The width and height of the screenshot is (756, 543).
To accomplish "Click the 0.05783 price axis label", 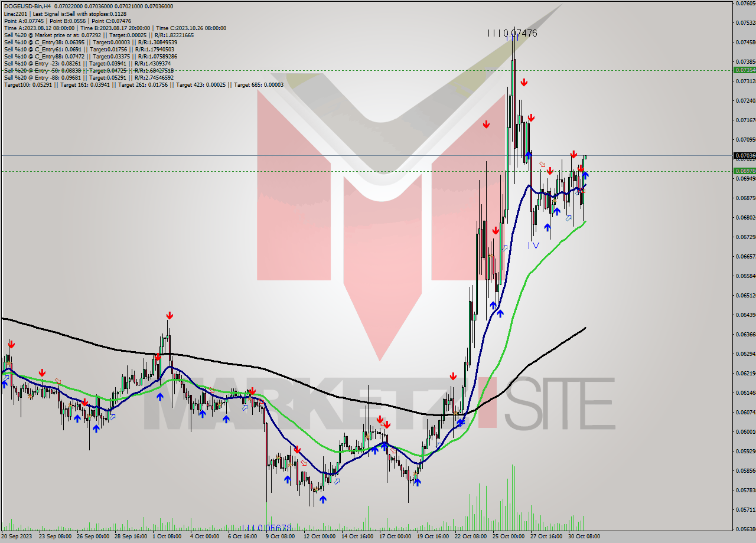I will click(745, 490).
